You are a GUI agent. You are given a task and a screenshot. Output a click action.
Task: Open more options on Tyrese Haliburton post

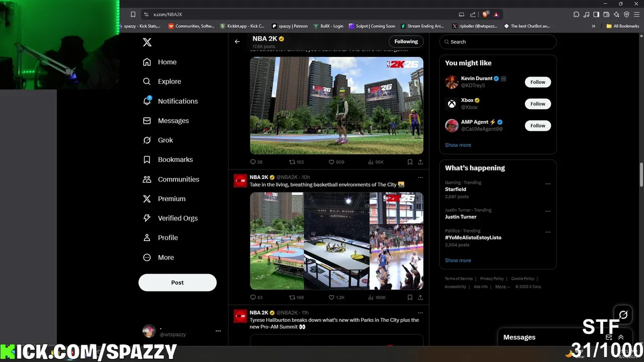420,313
